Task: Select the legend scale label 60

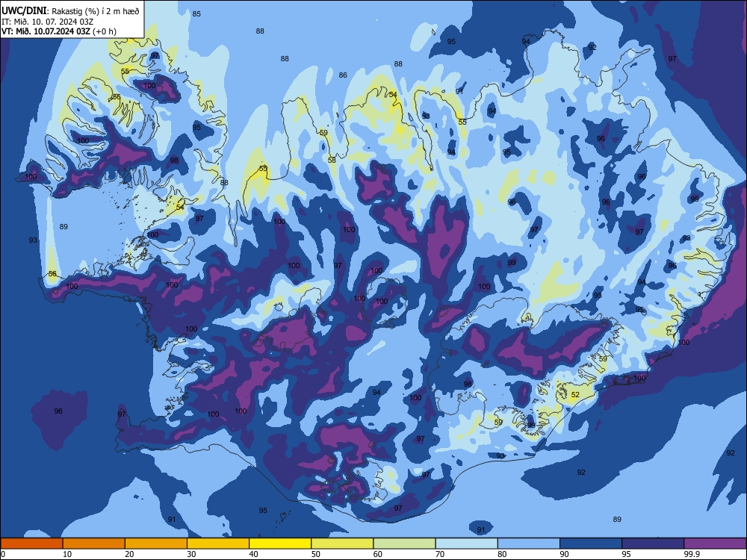Action: (378, 554)
